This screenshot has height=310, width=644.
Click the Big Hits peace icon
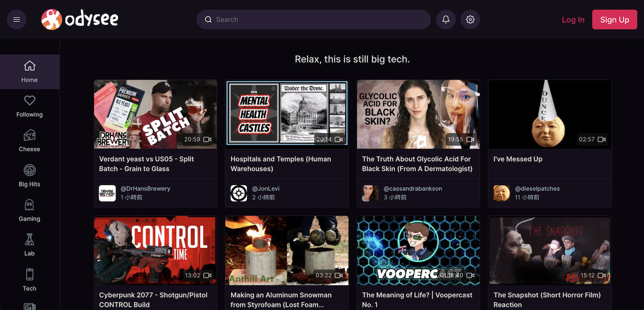pyautogui.click(x=30, y=170)
